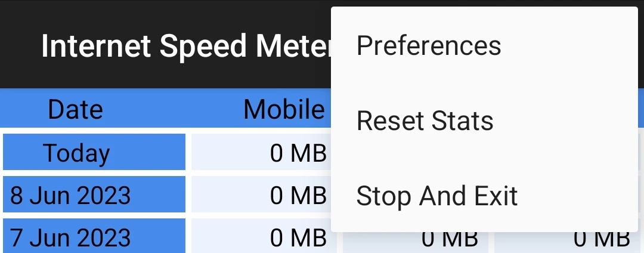Select the 8 Jun 2023 date cell
Screen dimensions: 644x253
point(94,195)
